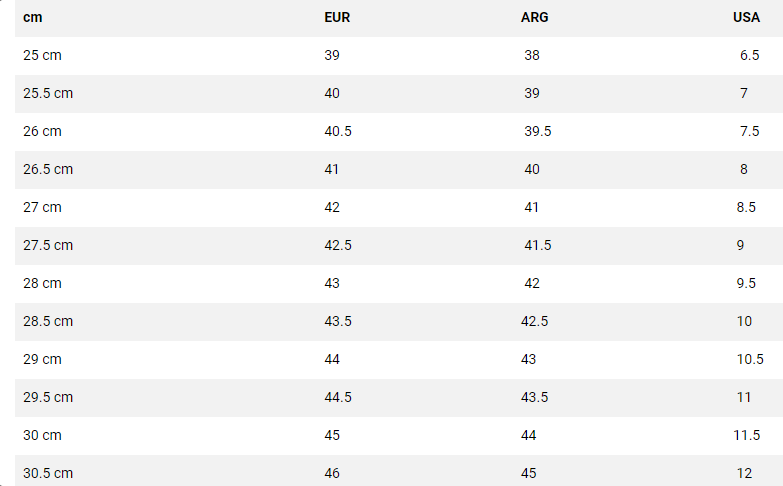Viewport: 783px width, 486px height.
Task: Click the ARG column header
Action: pyautogui.click(x=535, y=17)
